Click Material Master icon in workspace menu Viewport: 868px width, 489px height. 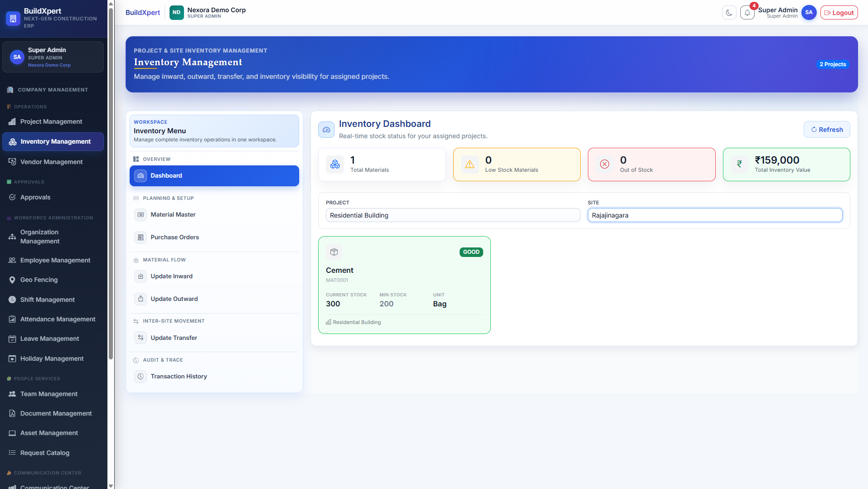(x=141, y=215)
